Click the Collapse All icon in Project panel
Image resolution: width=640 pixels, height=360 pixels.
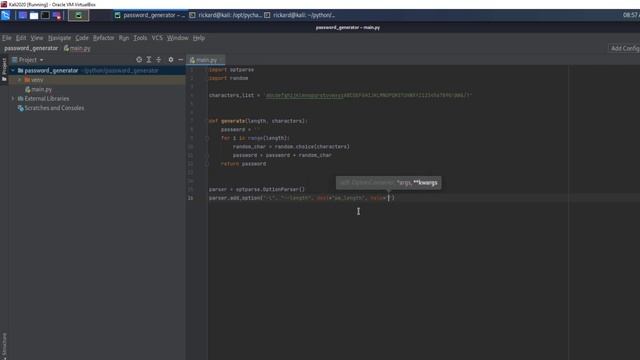point(159,60)
